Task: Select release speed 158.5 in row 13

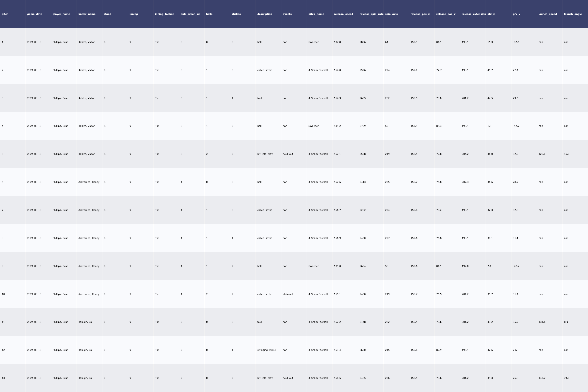Action: tap(337, 378)
